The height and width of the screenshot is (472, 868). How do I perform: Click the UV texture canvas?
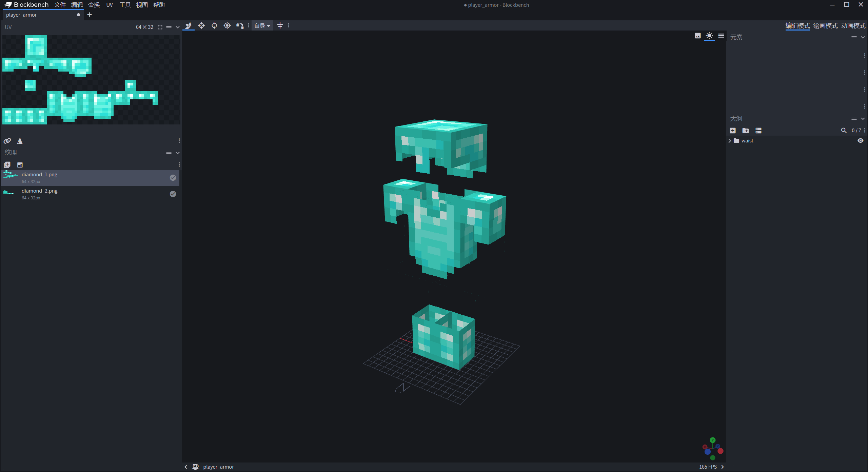point(91,80)
